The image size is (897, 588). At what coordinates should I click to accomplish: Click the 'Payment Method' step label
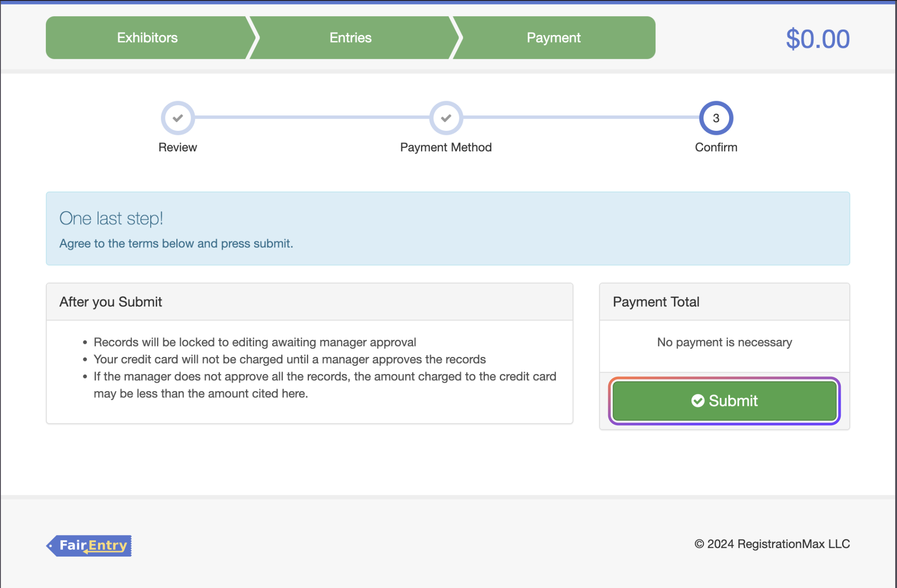(x=446, y=147)
